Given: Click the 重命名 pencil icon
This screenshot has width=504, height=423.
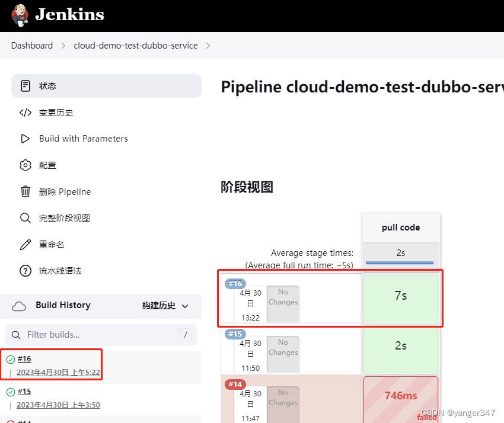Looking at the screenshot, I should 25,245.
